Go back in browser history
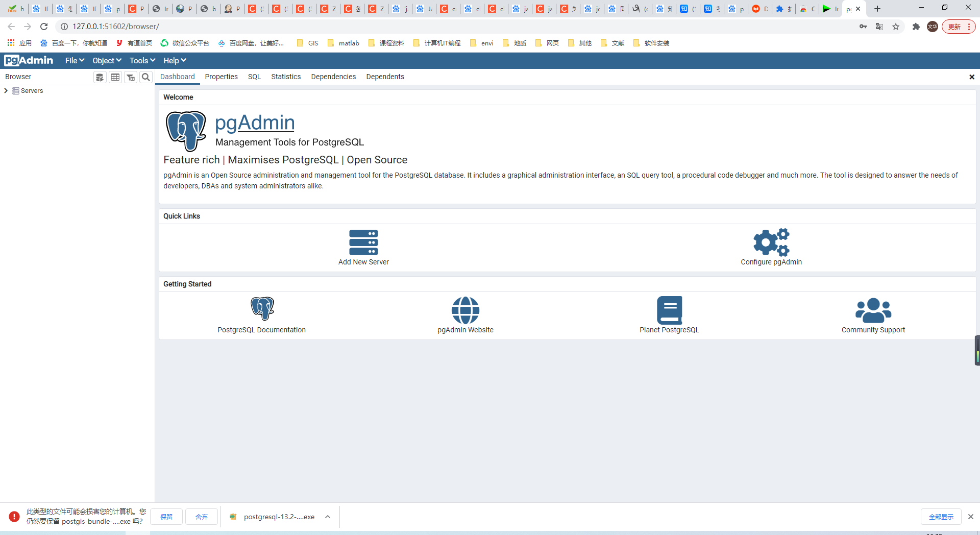 tap(11, 27)
